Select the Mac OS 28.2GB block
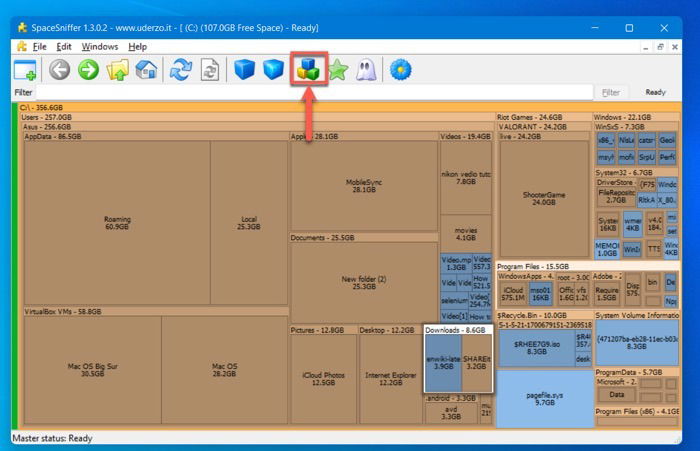This screenshot has width=700, height=451. [225, 370]
